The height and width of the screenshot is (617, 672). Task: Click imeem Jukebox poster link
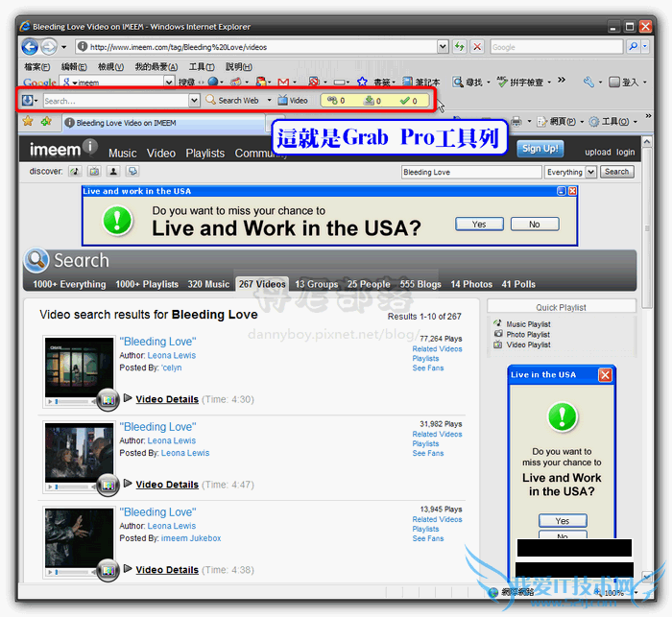tap(191, 538)
